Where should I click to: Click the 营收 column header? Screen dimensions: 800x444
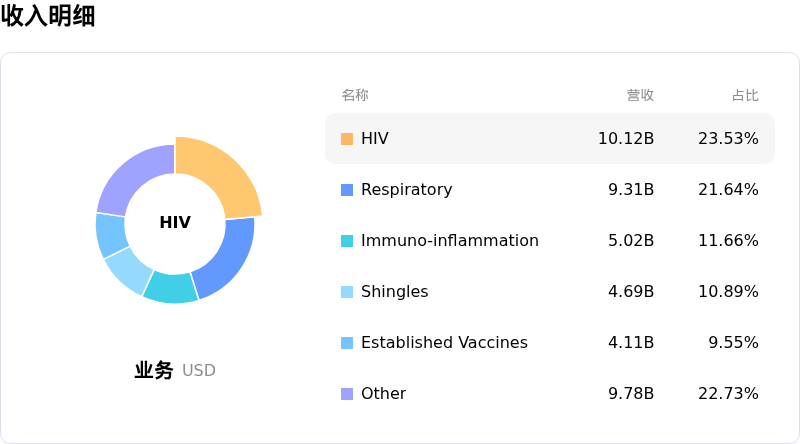tap(640, 96)
